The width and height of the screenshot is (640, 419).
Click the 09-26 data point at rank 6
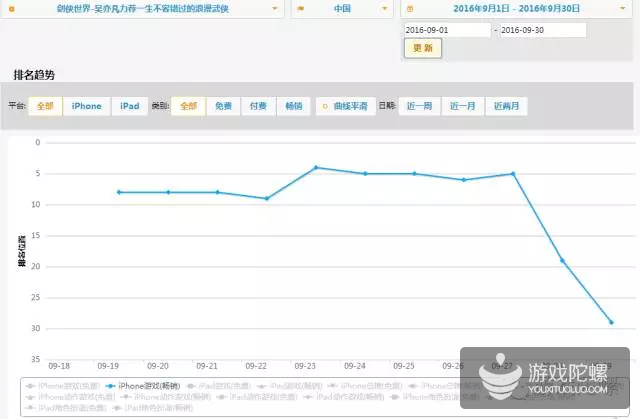click(464, 180)
